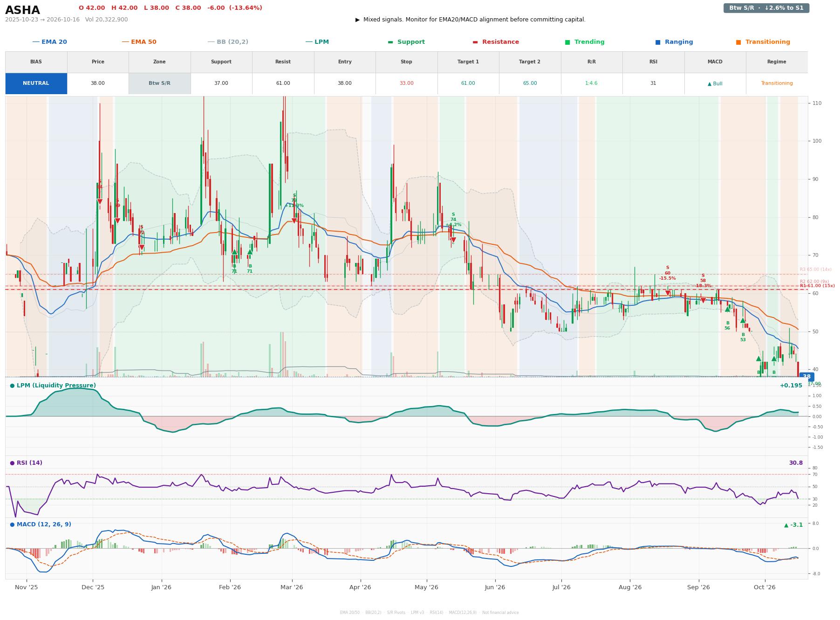
Task: Click the red sell marker labeled S 60 -15.5%
Action: point(668,293)
